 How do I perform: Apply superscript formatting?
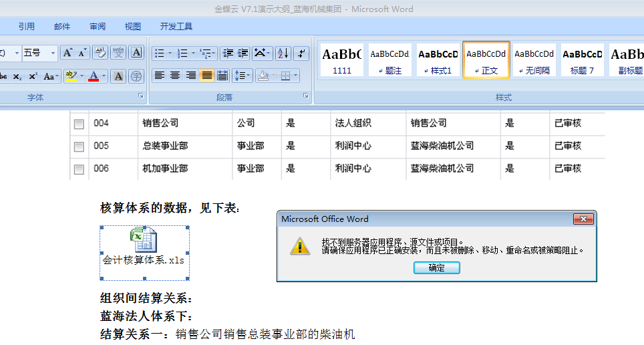tap(33, 76)
